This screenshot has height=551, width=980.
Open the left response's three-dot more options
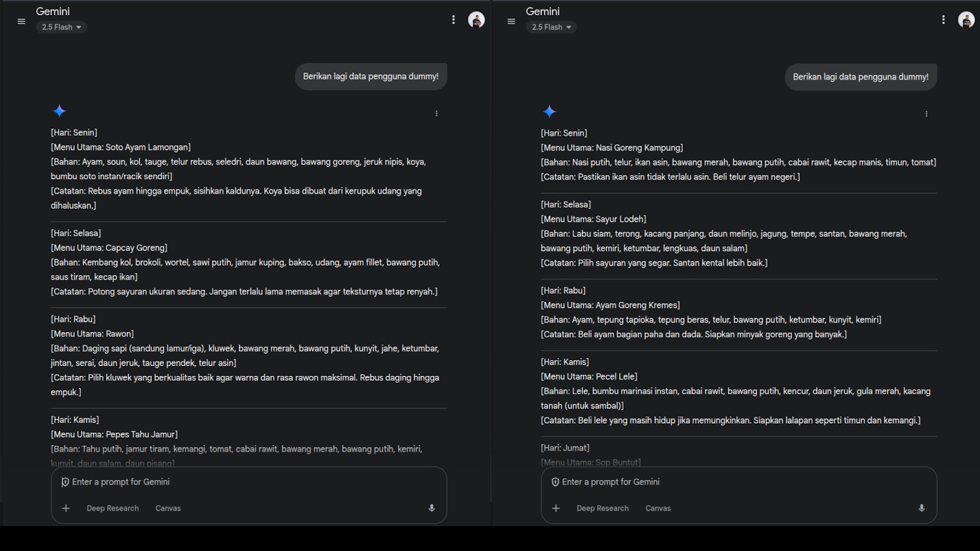tap(437, 113)
